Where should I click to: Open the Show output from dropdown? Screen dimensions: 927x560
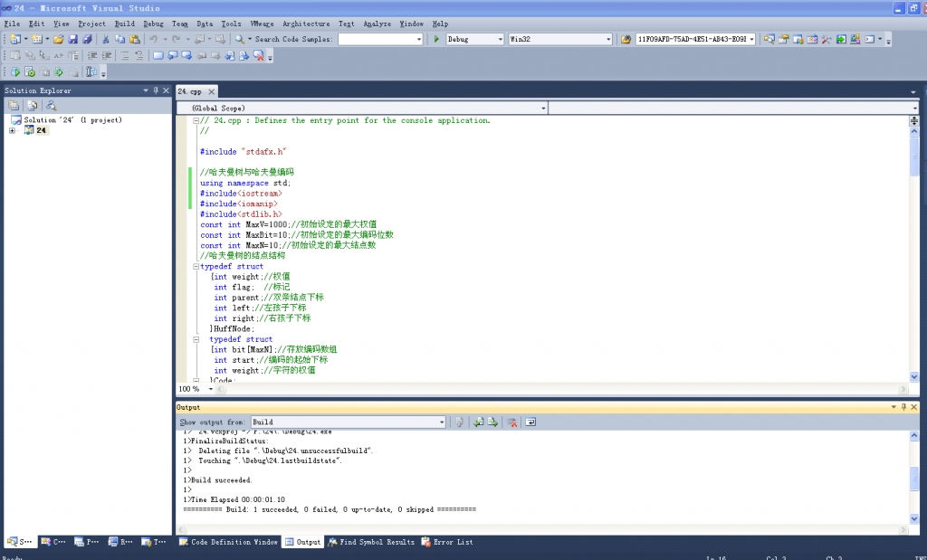441,422
